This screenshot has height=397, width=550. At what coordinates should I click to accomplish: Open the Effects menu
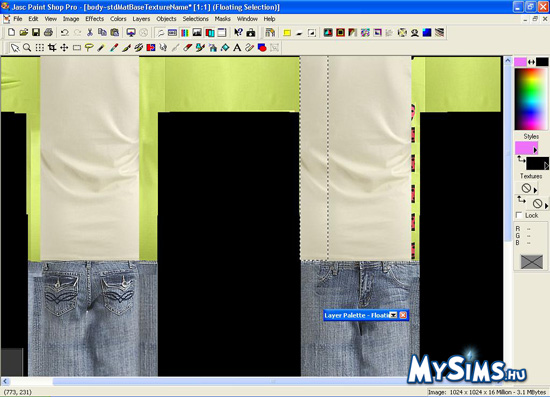94,19
